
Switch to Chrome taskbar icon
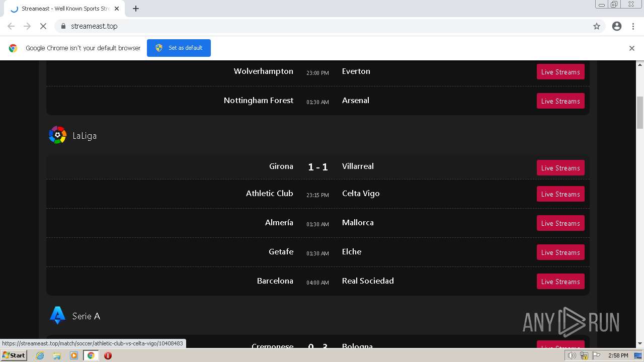[91, 355]
